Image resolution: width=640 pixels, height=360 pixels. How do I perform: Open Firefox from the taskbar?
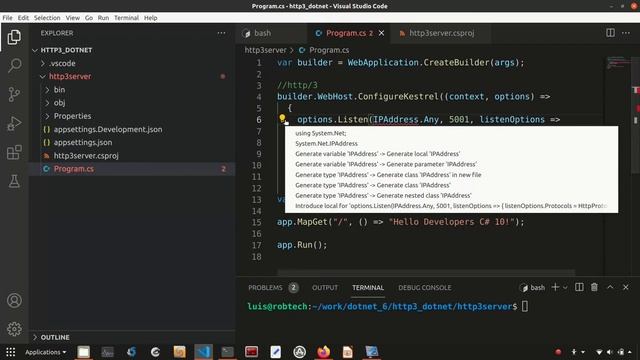(x=323, y=352)
